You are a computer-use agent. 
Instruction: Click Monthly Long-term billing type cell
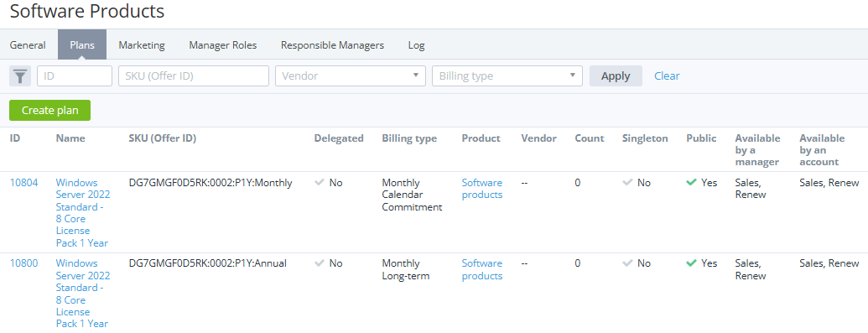tap(406, 269)
